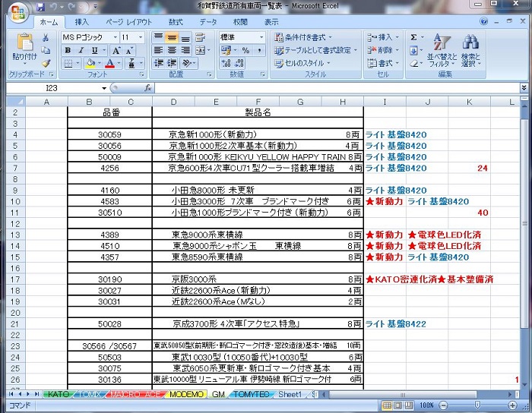Click the insert function fx icon
The height and width of the screenshot is (413, 532).
click(x=148, y=88)
